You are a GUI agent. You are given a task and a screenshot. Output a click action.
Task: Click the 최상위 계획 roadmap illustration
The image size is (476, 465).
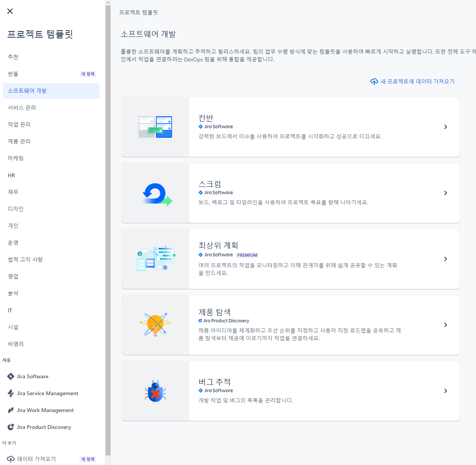[156, 259]
